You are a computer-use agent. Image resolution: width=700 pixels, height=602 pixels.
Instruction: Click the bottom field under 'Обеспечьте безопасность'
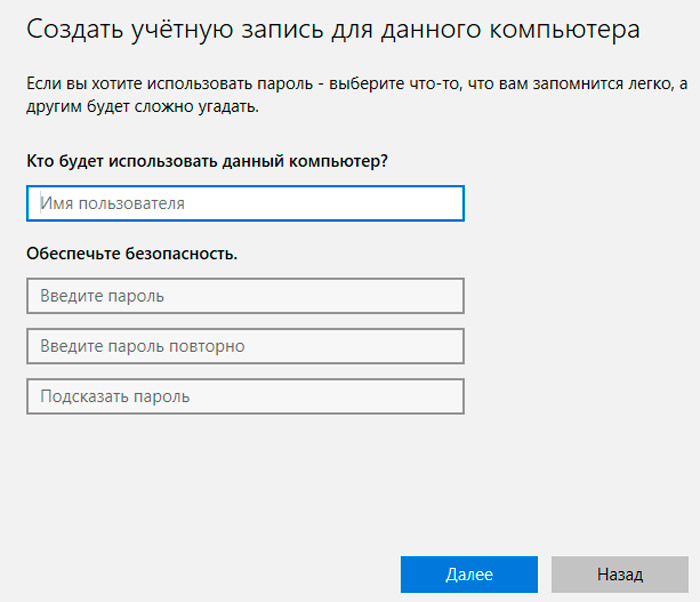pyautogui.click(x=245, y=396)
